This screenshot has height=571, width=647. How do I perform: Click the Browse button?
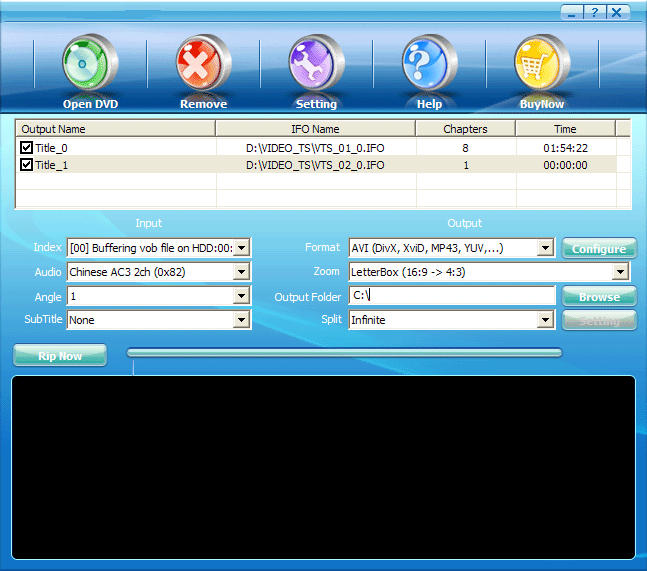[x=599, y=297]
